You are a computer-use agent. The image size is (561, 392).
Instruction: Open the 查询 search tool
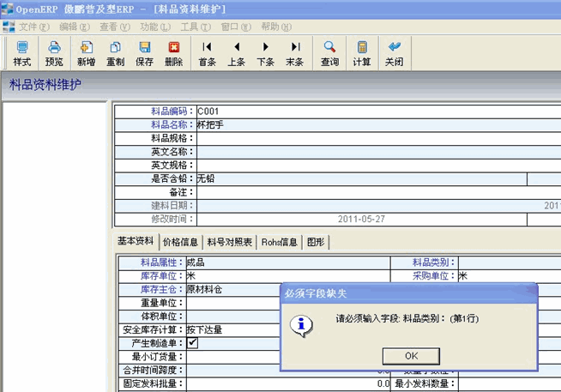point(329,53)
